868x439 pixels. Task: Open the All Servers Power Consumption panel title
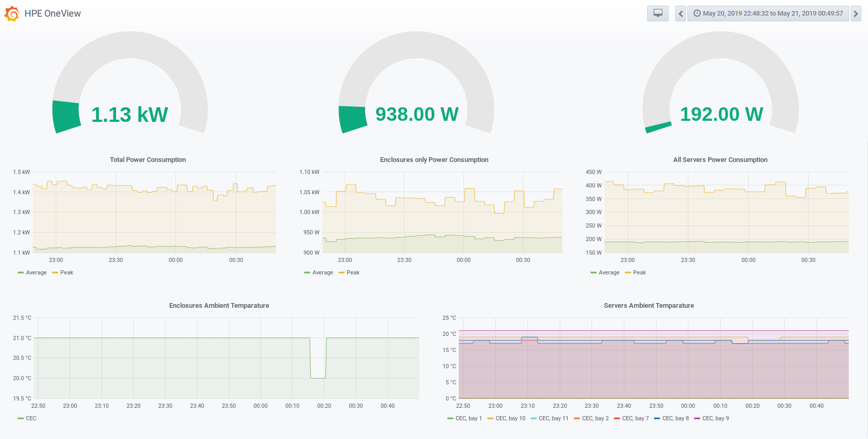(720, 160)
